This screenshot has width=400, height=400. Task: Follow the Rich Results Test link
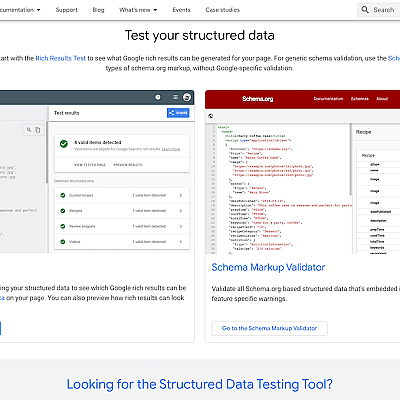(x=61, y=58)
